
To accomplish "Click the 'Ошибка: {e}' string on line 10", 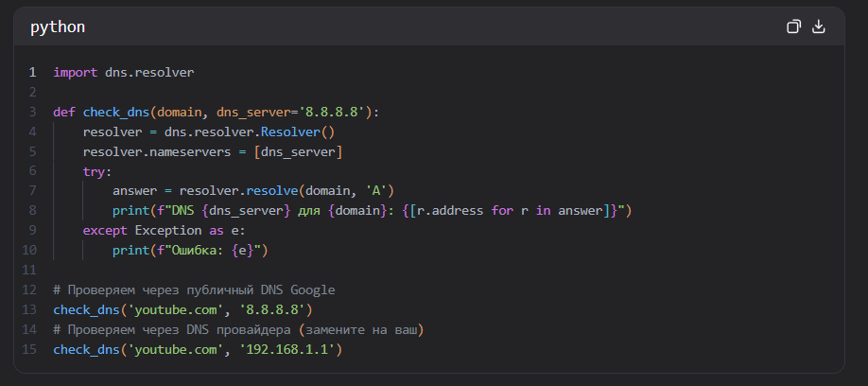I will point(213,251).
